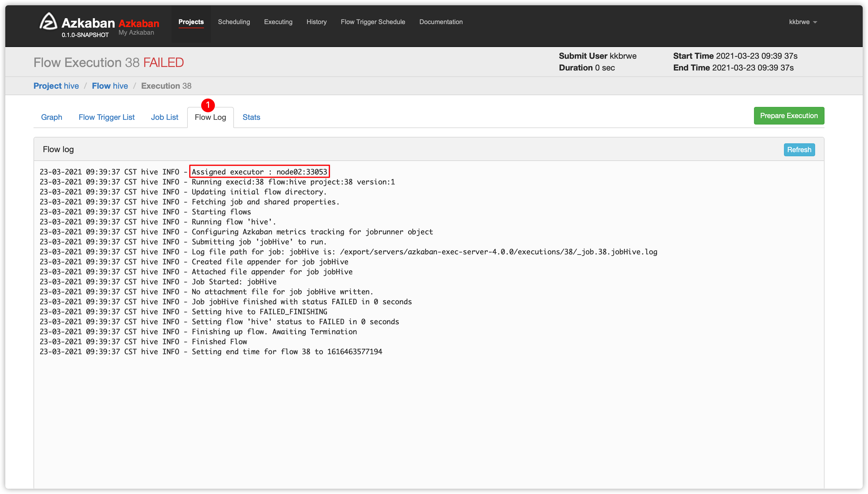Click the 'Job Started: jobHive' log line

(158, 282)
